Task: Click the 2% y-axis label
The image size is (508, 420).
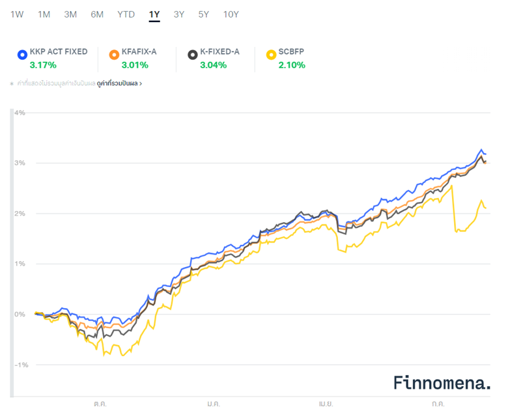Action: pos(20,214)
